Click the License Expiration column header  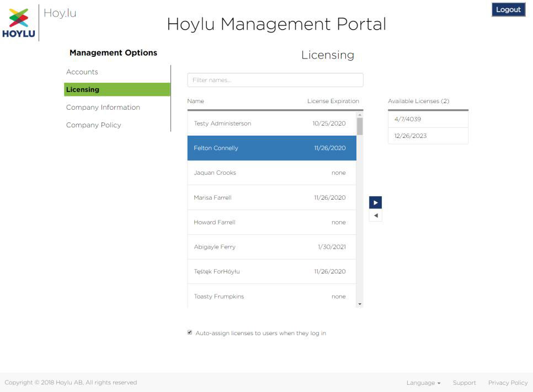(333, 101)
